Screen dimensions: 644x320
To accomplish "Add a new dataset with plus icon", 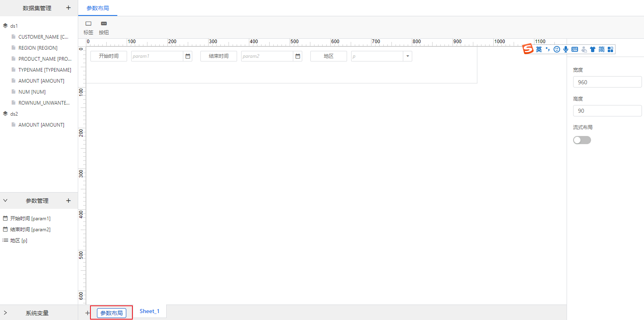I will click(68, 8).
